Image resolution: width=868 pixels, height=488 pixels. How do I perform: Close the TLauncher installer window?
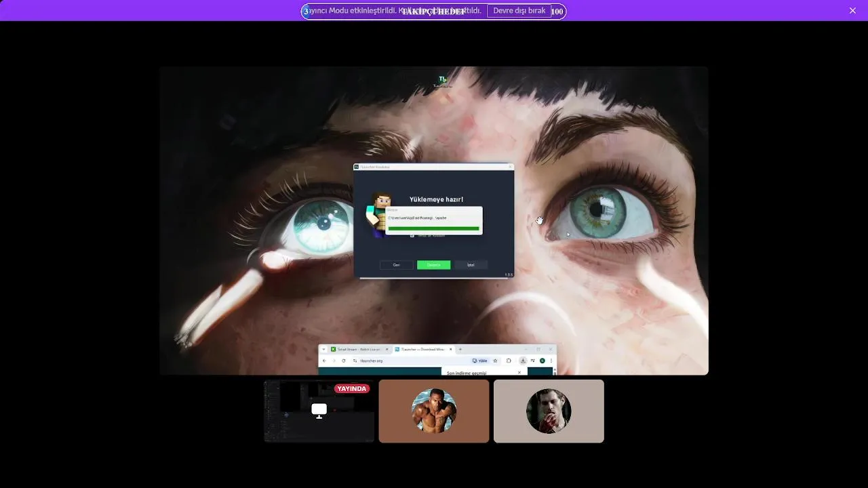(510, 167)
